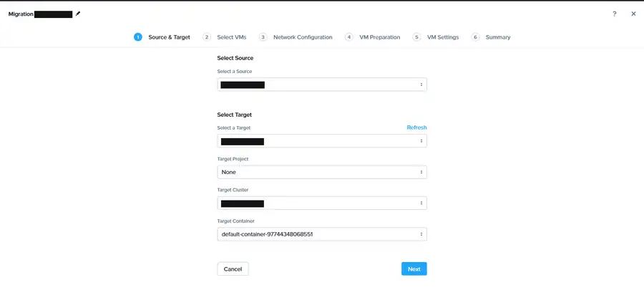Go to step 1 Source & Target

tap(162, 37)
